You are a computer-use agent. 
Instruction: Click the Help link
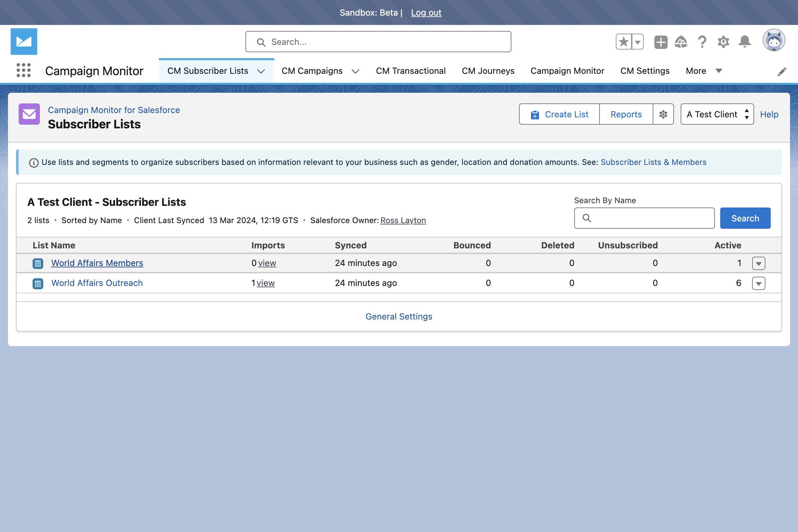[769, 114]
